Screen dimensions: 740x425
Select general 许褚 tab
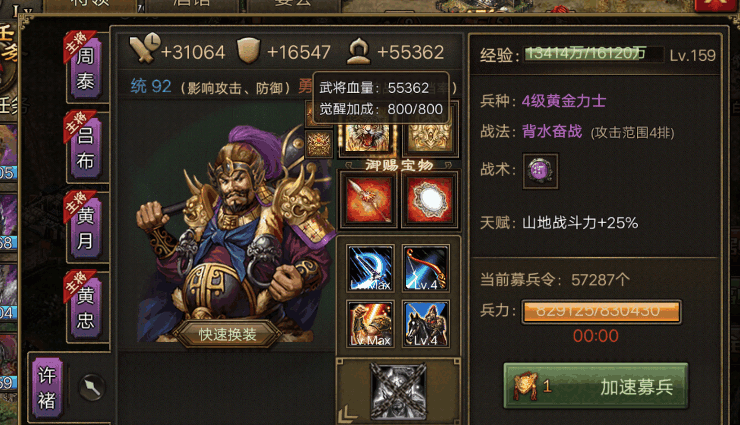[x=47, y=387]
